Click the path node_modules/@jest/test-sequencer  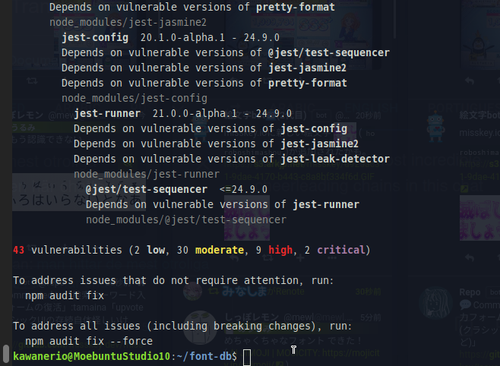click(x=186, y=220)
